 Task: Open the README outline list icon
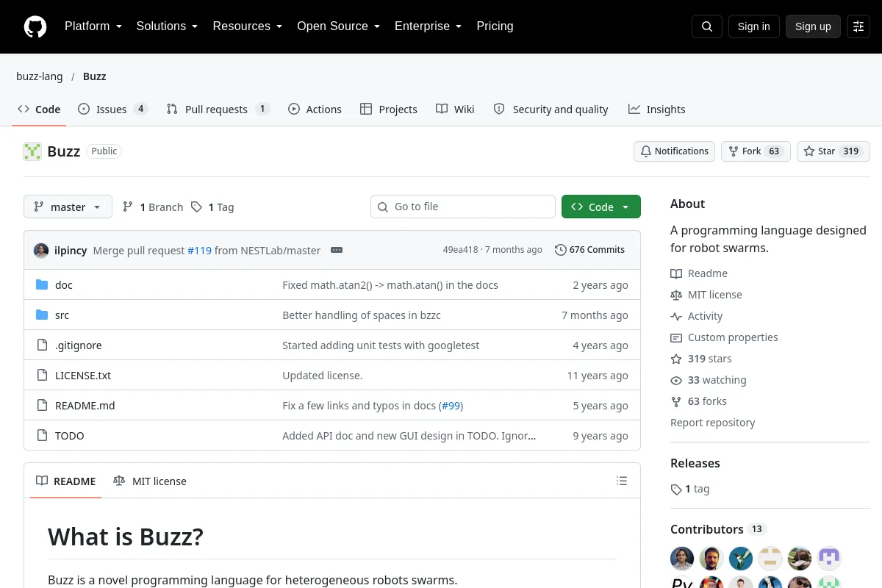622,481
